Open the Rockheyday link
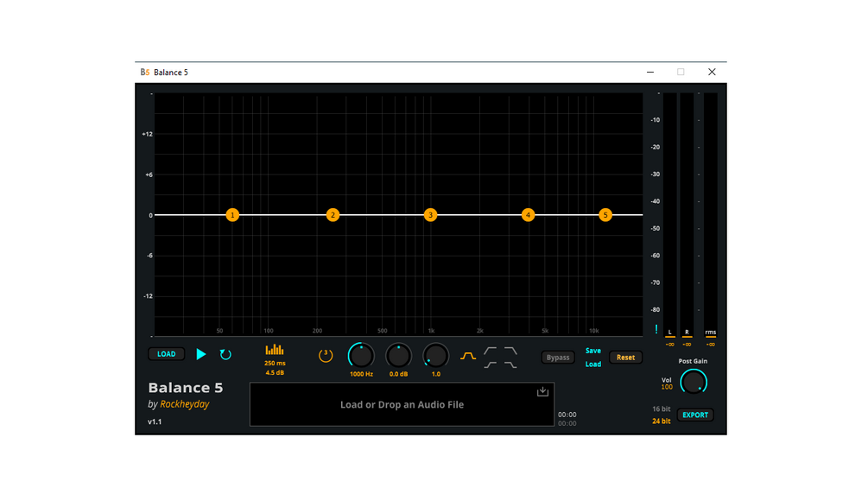 point(184,404)
